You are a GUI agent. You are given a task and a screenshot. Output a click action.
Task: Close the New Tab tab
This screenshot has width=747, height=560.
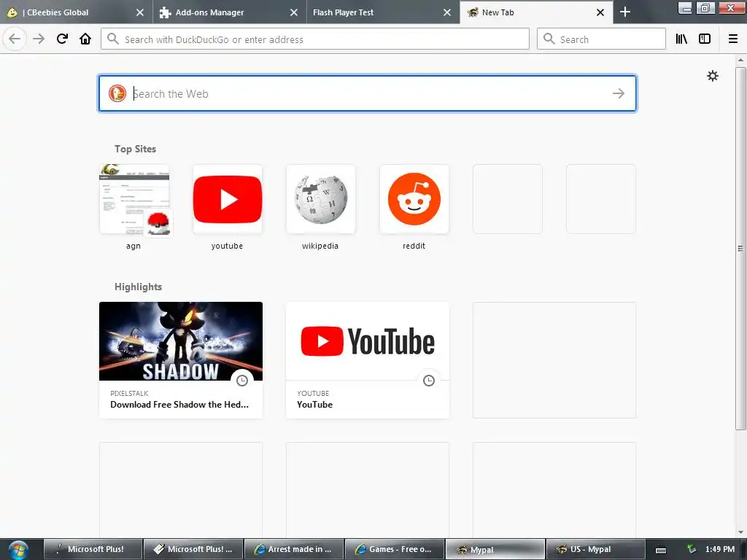click(600, 12)
